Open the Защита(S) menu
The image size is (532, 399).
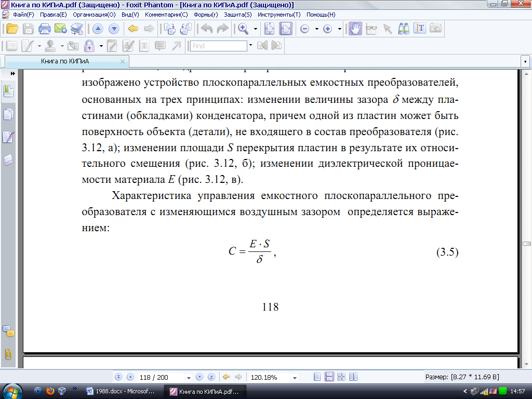pyautogui.click(x=238, y=15)
